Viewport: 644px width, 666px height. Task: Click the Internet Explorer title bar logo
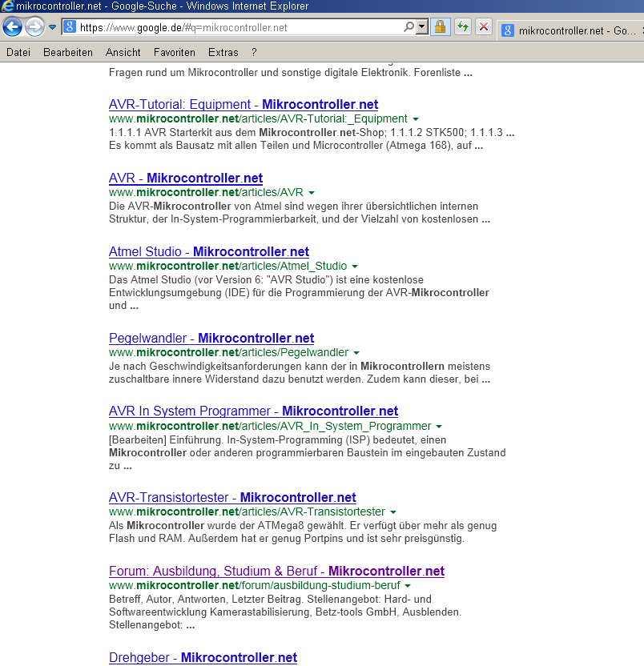pos(8,6)
